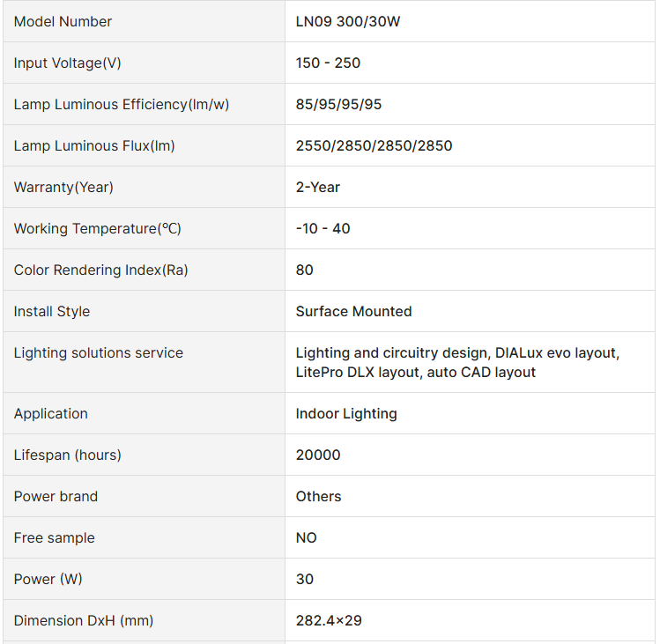The image size is (660, 644).
Task: Select the LN09 300/30W model value
Action: click(348, 21)
